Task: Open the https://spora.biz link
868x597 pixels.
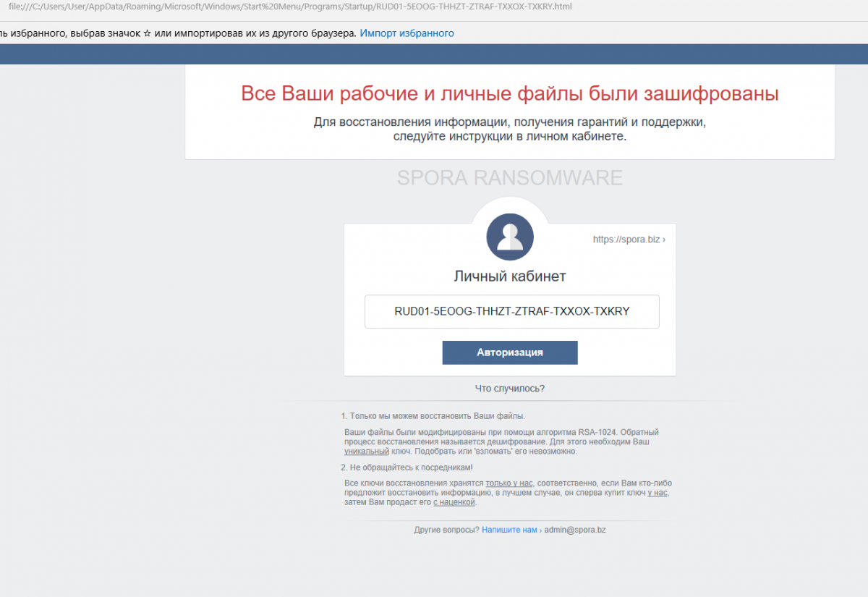Action: point(629,239)
